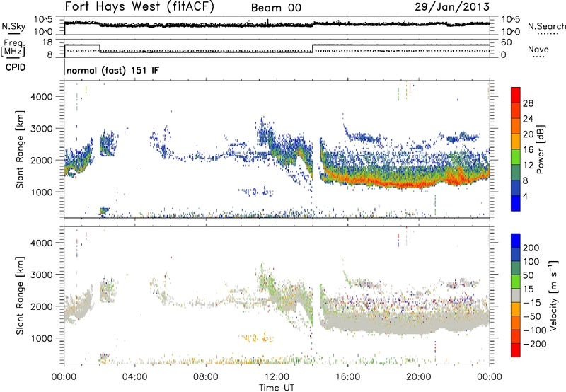Click the '20:00' time axis tick label
Image resolution: width=566 pixels, height=392 pixels.
click(418, 377)
